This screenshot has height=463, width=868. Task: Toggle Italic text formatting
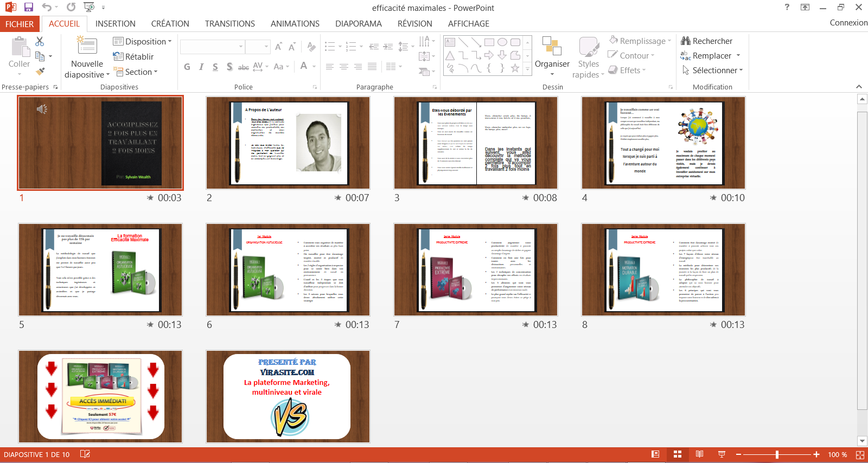coord(201,67)
